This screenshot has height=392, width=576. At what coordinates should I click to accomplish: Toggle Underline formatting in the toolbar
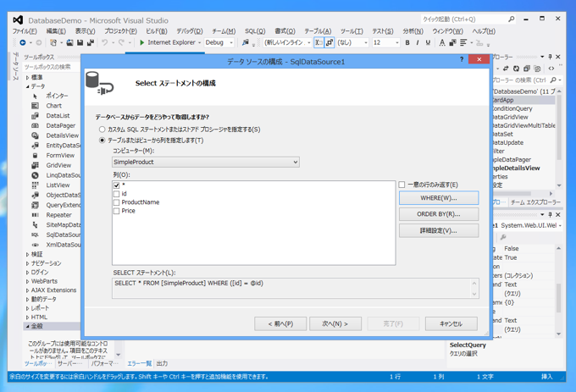[428, 42]
